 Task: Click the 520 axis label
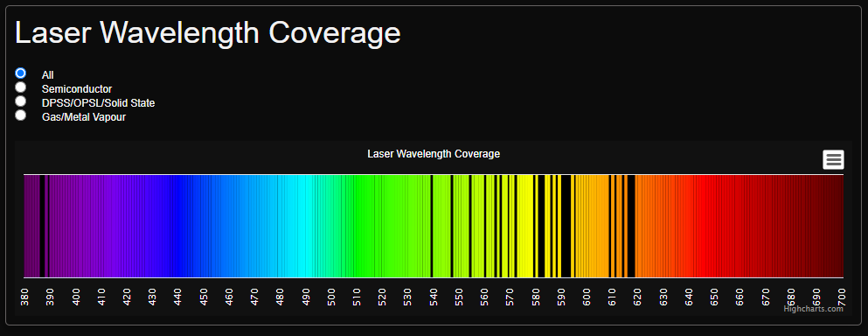click(382, 297)
